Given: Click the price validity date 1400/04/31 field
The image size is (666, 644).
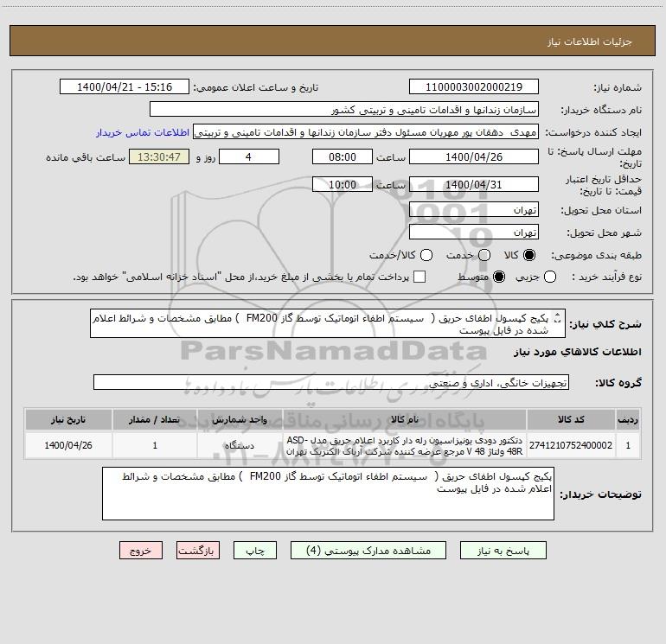Looking at the screenshot, I should (x=474, y=184).
